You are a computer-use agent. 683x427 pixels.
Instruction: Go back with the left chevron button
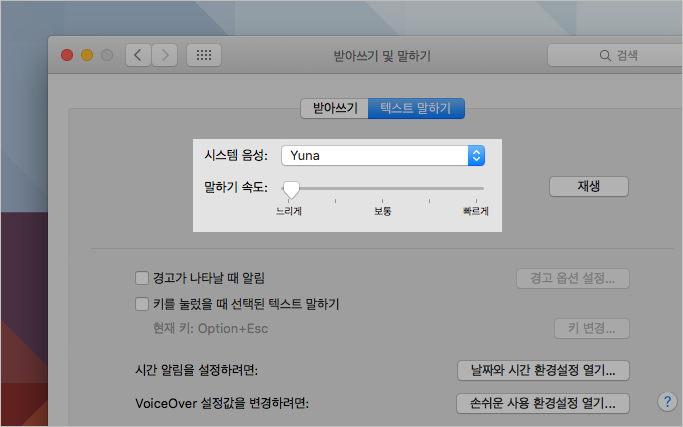tap(139, 55)
